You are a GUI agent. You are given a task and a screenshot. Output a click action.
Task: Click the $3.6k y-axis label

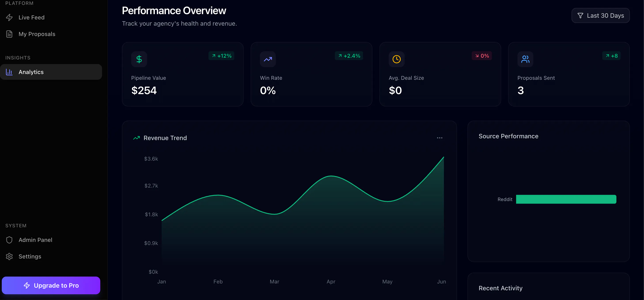[x=151, y=159]
